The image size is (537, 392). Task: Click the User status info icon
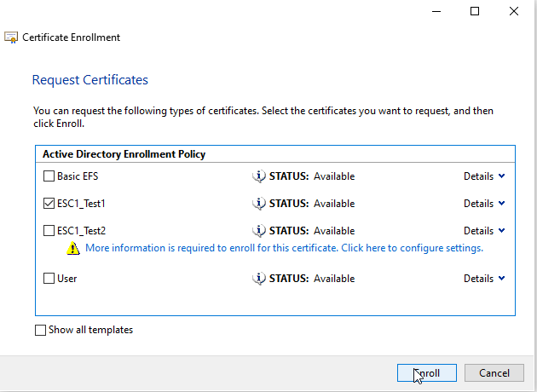(259, 279)
